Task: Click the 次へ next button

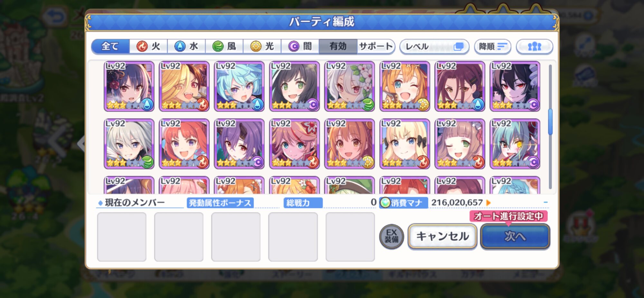Action: pos(515,236)
